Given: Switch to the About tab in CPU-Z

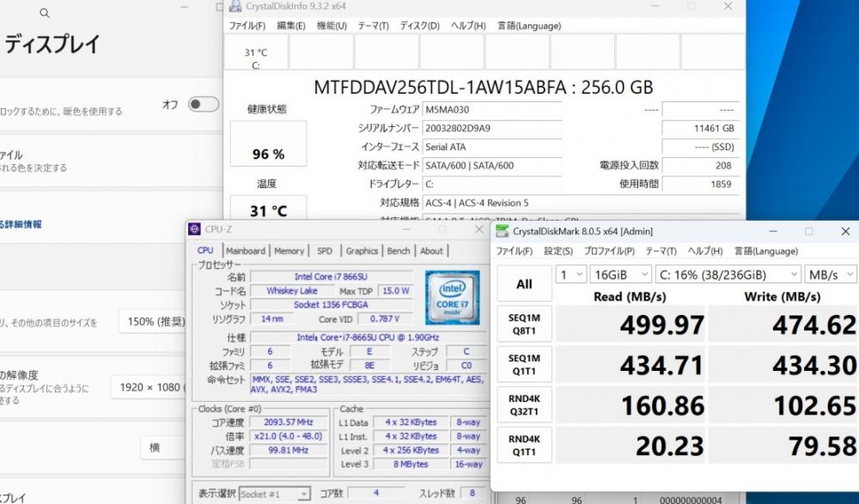Looking at the screenshot, I should pos(432,251).
